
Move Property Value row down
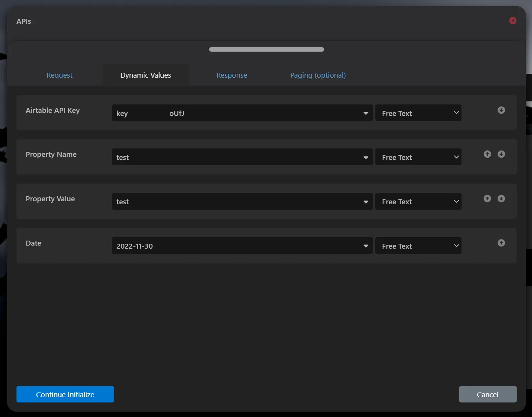(501, 199)
